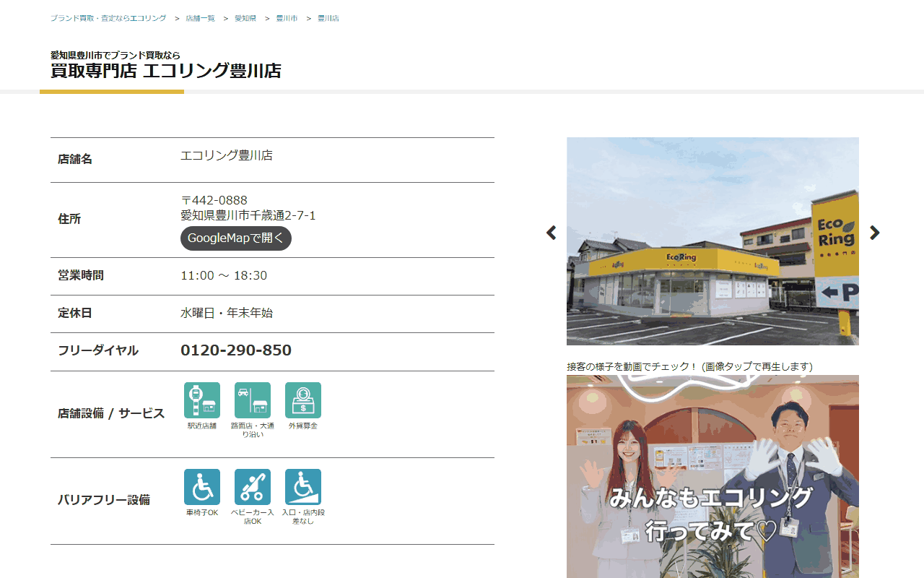This screenshot has height=578, width=924.
Task: Open the 愛知県 breadcrumb link
Action: [245, 18]
